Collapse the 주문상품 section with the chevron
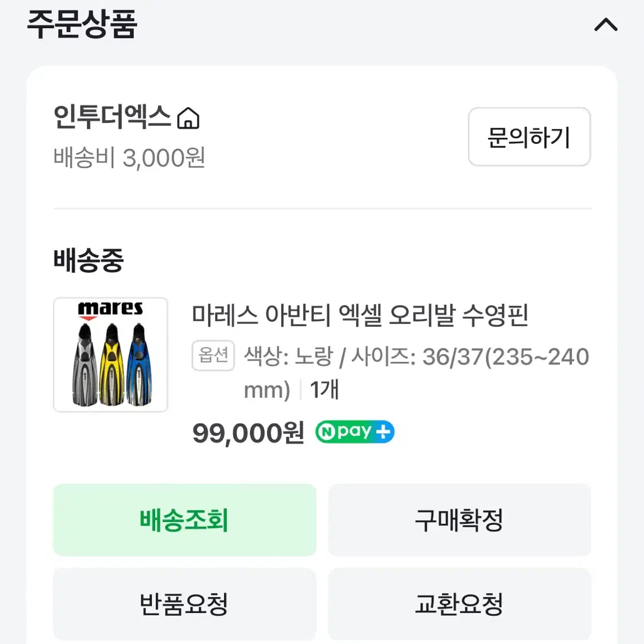Screen dimensions: 644x644 tap(606, 25)
